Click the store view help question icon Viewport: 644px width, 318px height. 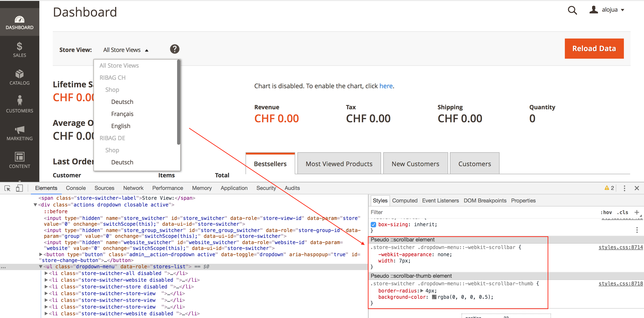point(174,49)
